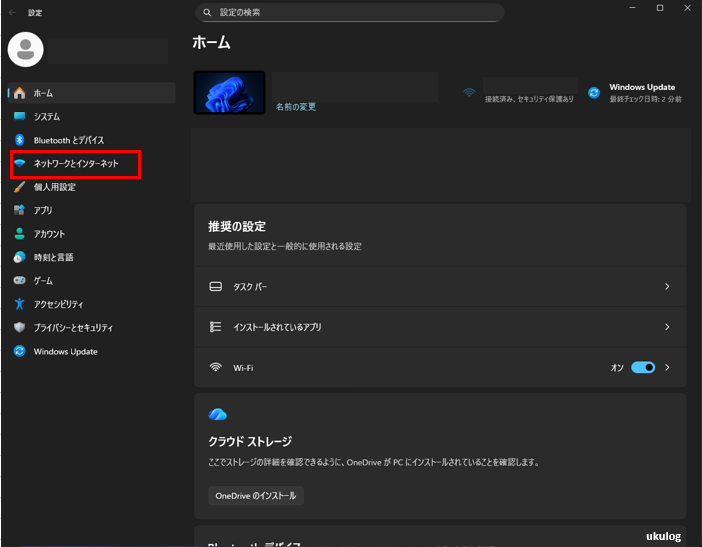702x547 pixels.
Task: Open インストールされているアプリ row chevron
Action: (667, 327)
